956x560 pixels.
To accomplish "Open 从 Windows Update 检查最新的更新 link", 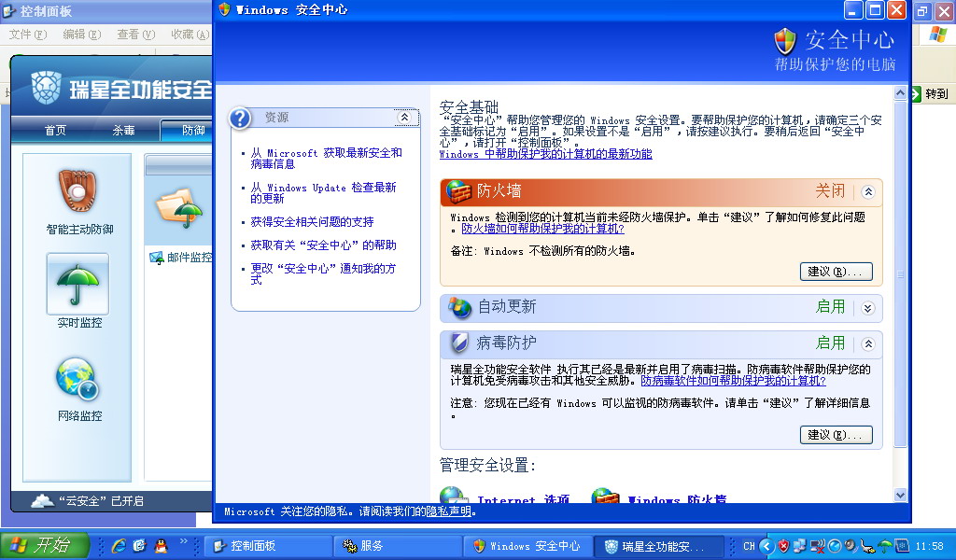I will [x=323, y=192].
